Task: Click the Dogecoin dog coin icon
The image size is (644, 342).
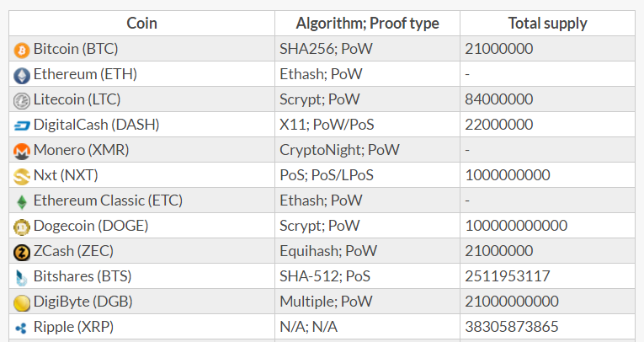Action: click(x=22, y=227)
